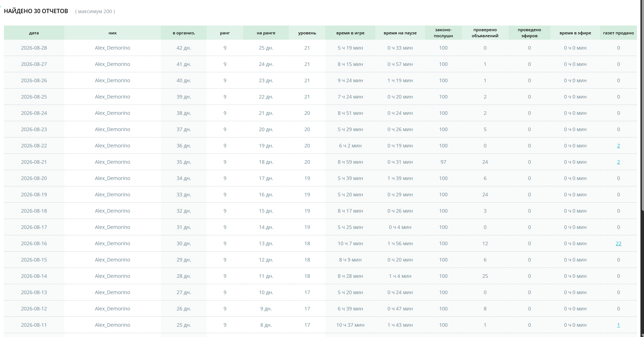Open newspapers sold link 1 for 2026-08-11

click(618, 325)
